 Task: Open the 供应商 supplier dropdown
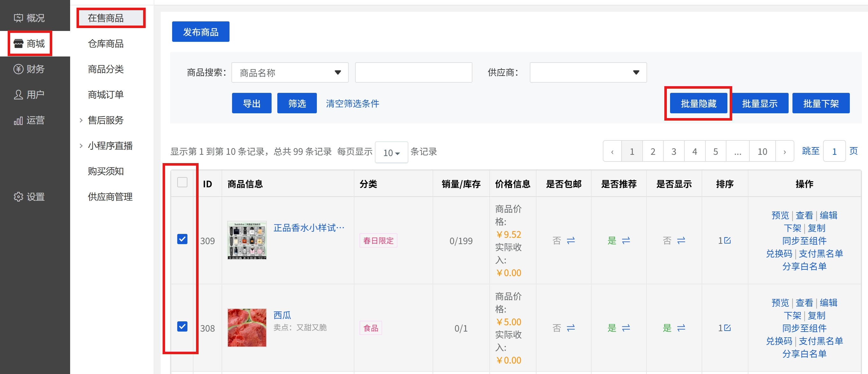pos(588,72)
